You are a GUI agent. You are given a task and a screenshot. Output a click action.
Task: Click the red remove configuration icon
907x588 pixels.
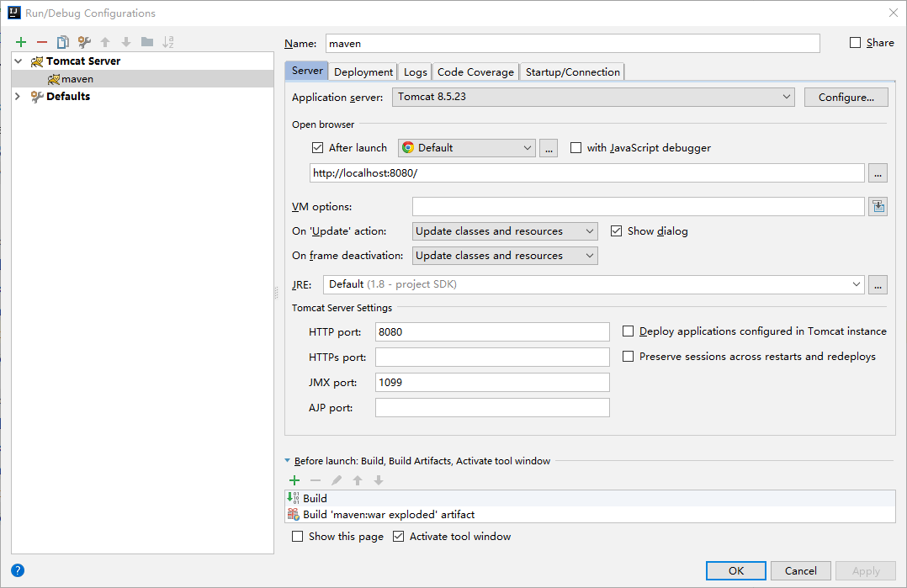[42, 42]
